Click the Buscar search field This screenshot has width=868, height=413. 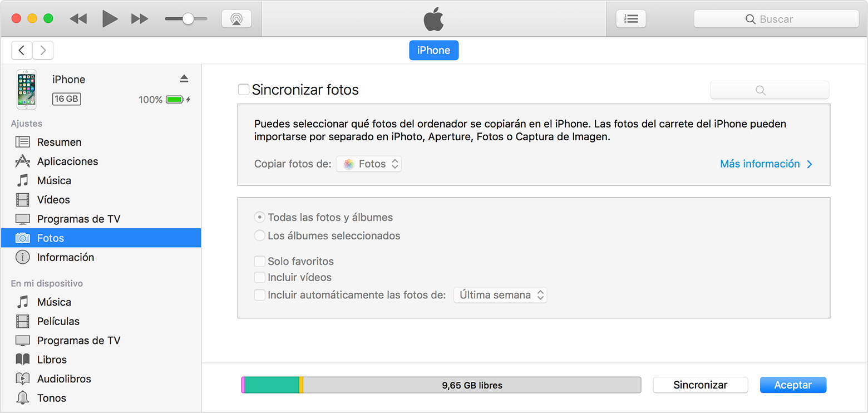[x=776, y=19]
